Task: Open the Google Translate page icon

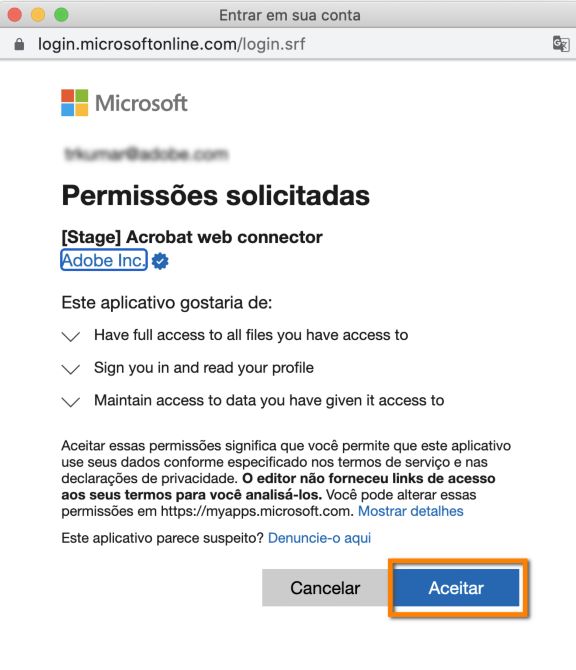Action: coord(561,44)
